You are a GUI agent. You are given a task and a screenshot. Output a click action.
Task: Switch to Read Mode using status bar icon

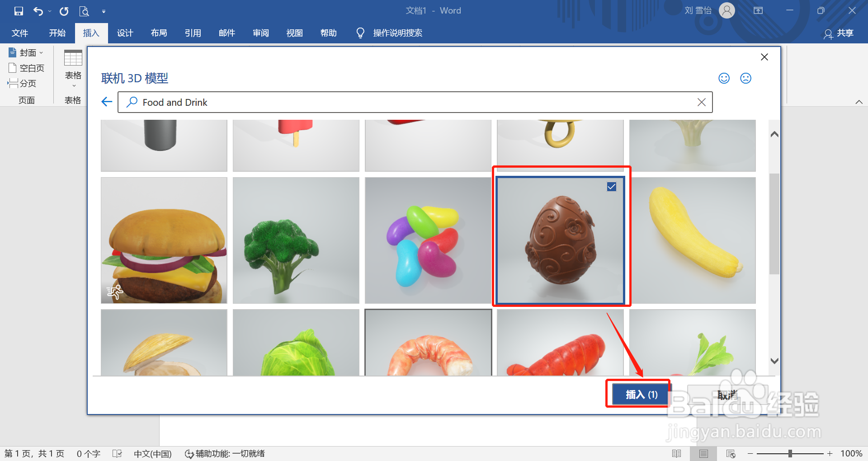tap(677, 453)
